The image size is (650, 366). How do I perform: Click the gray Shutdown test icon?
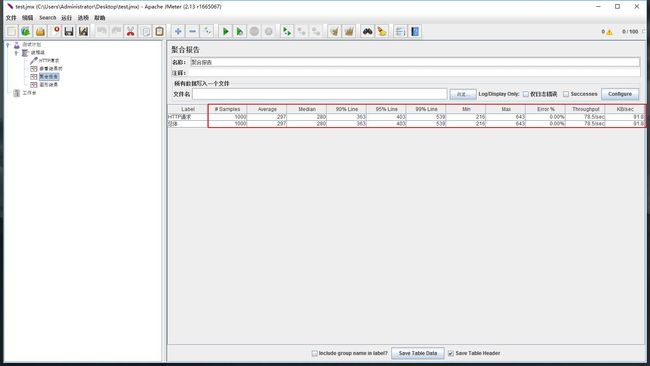coord(269,32)
